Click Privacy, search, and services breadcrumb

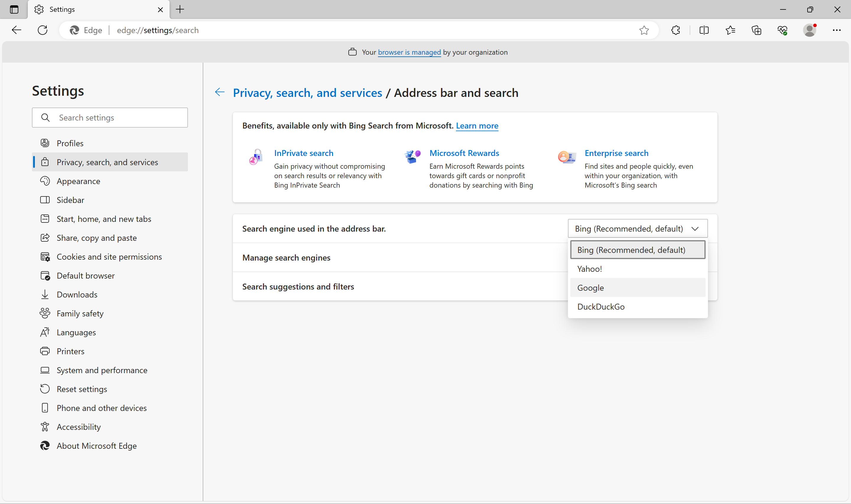coord(307,93)
